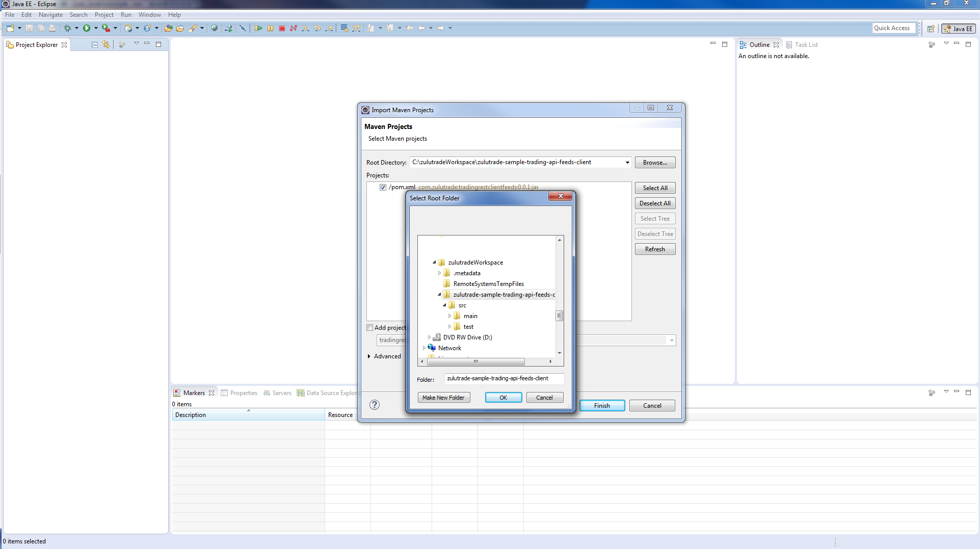The image size is (980, 549).
Task: Click the Save disk icon in toolbar
Action: 29,29
